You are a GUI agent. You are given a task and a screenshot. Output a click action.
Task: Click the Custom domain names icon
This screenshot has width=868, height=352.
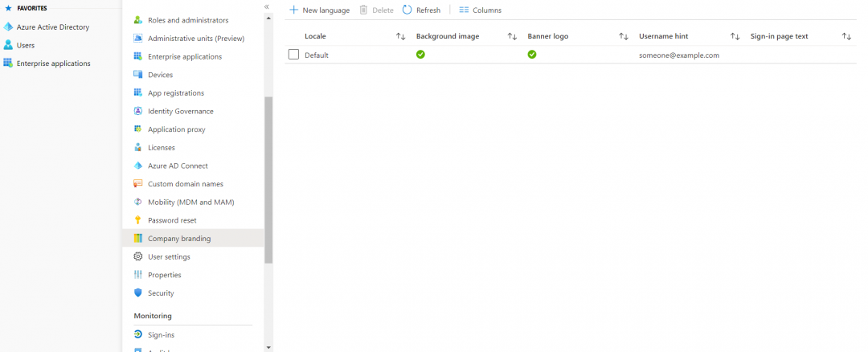(138, 184)
